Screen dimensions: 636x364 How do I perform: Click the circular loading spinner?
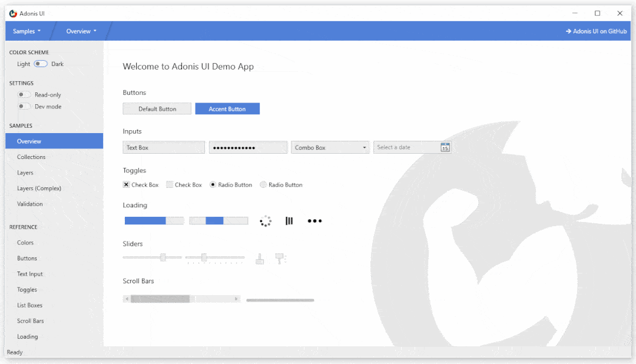pos(266,220)
